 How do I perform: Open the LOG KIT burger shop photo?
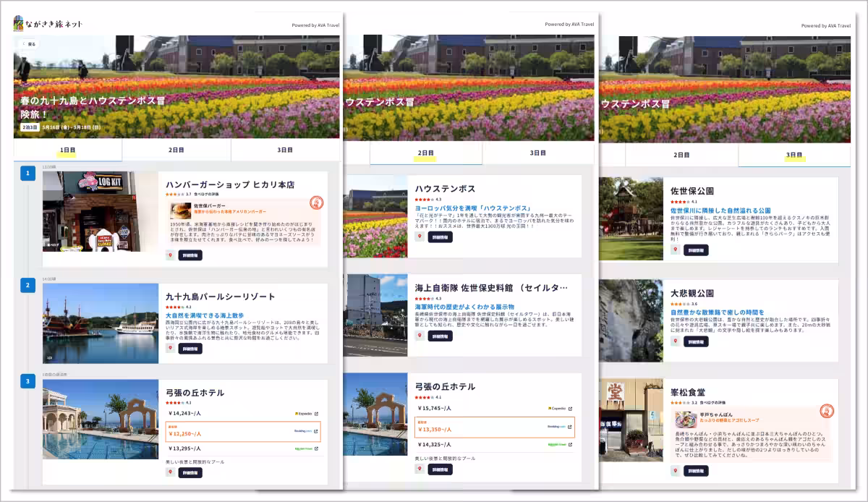pos(101,211)
